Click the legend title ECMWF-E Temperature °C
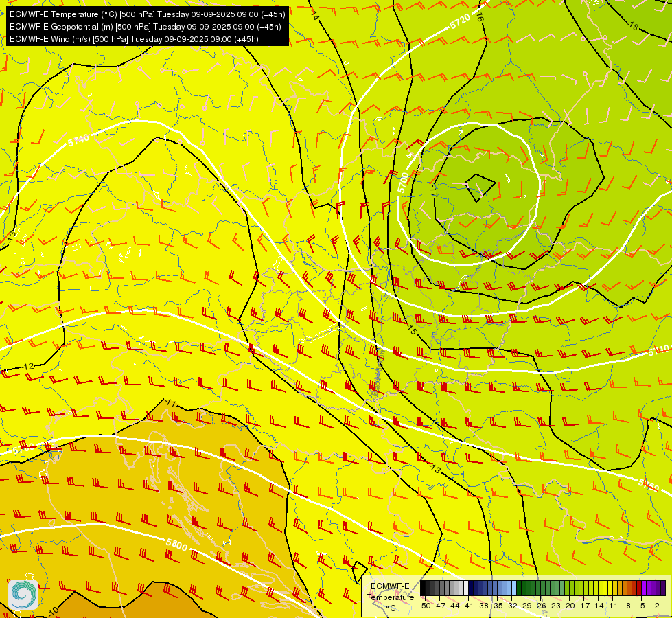The height and width of the screenshot is (618, 672). [x=390, y=597]
